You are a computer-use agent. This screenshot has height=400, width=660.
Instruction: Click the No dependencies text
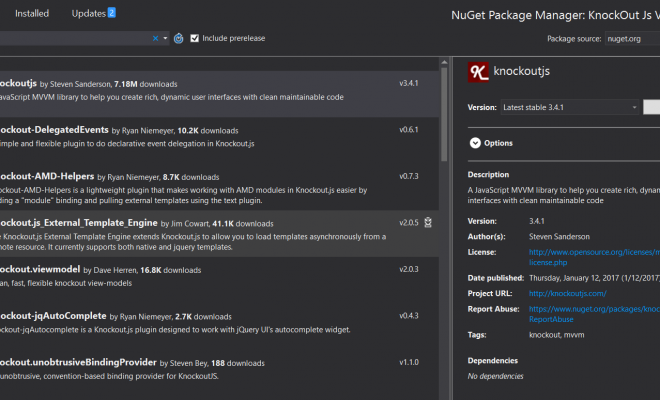coord(495,376)
